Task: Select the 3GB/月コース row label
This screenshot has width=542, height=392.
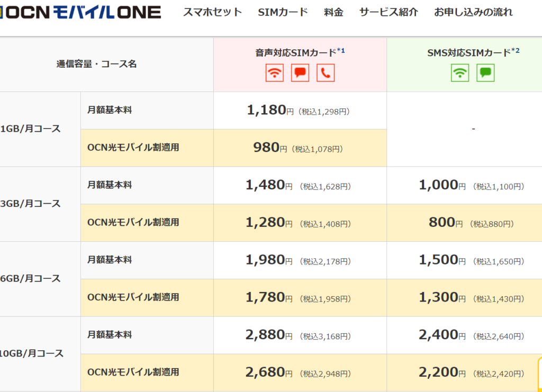Action: pos(30,204)
